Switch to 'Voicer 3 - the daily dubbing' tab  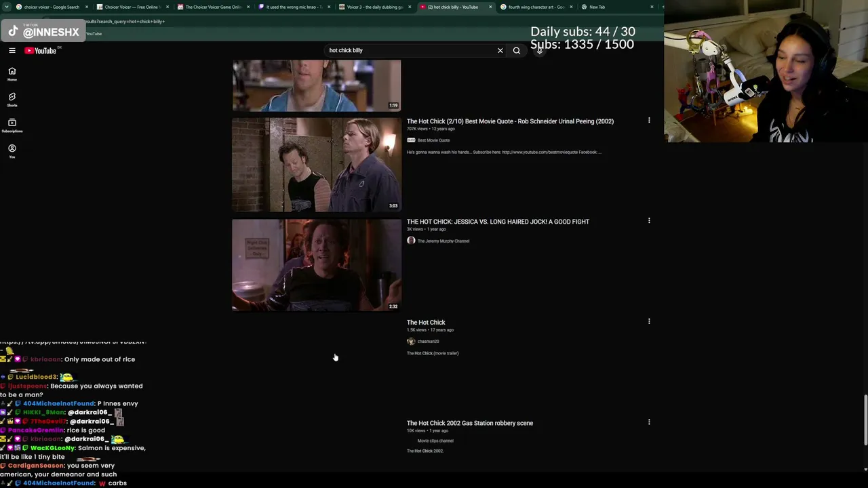[x=374, y=7]
